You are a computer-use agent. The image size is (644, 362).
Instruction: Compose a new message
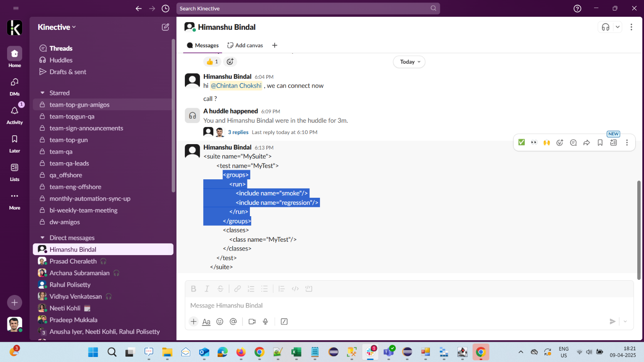(166, 27)
